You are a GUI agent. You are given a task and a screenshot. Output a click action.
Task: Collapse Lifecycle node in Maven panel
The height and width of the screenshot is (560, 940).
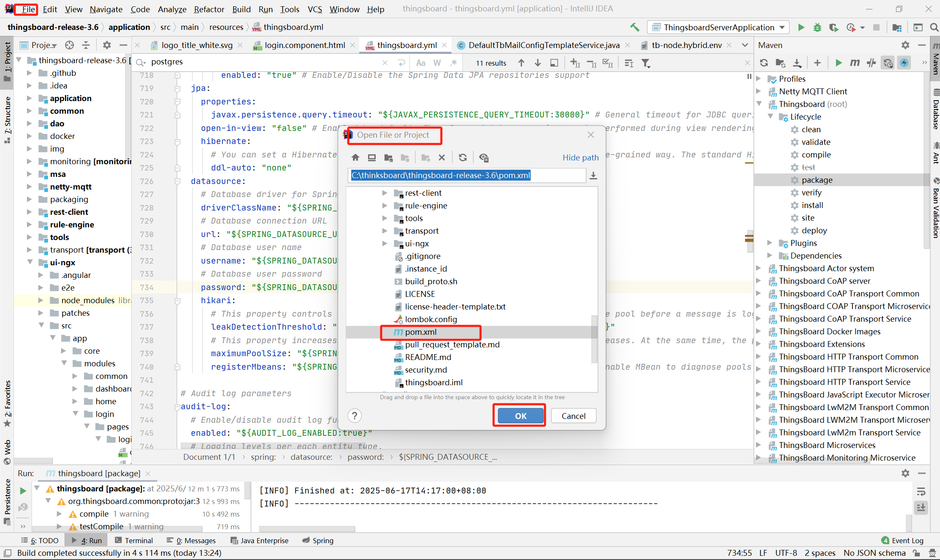point(770,117)
